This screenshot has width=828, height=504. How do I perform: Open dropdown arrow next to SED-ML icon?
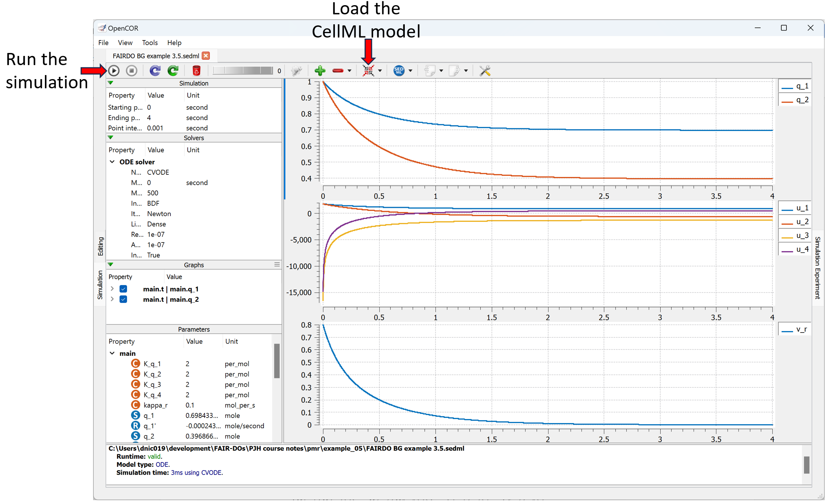tap(410, 71)
